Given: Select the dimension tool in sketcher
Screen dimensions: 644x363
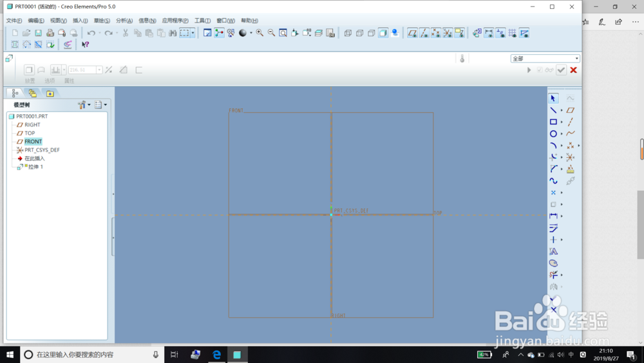Looking at the screenshot, I should [x=553, y=216].
